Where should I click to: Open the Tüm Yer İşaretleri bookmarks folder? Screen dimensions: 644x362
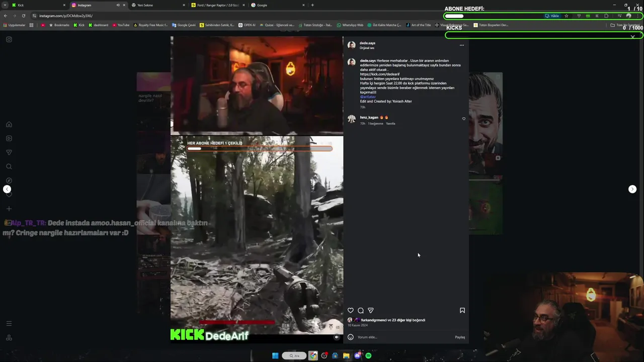coord(626,25)
